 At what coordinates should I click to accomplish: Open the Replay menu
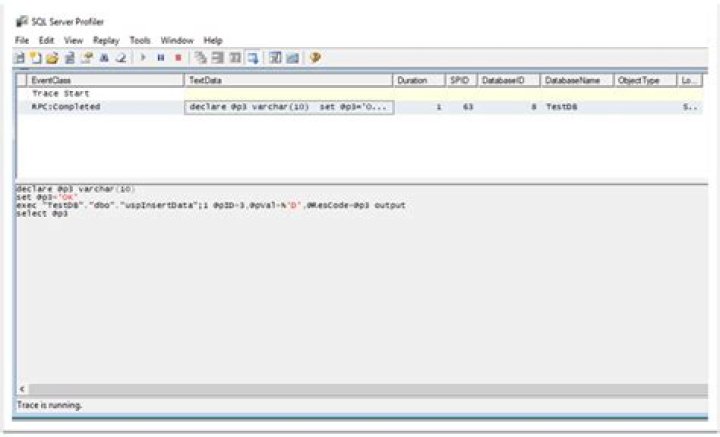tap(106, 40)
